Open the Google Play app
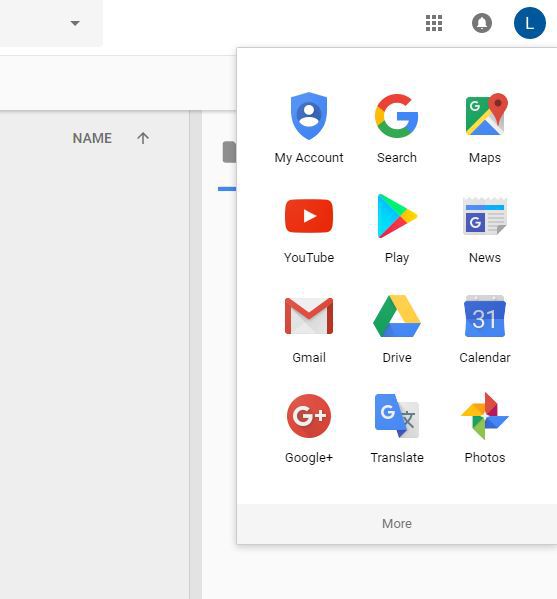This screenshot has width=557, height=599. (x=397, y=229)
